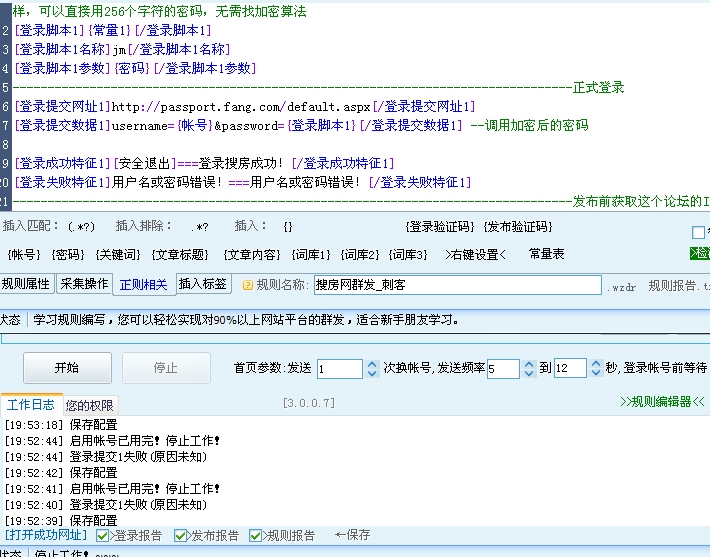Viewport: 710px width, 557px height.
Task: Toggle the 规则报告 checkbox
Action: coord(255,536)
